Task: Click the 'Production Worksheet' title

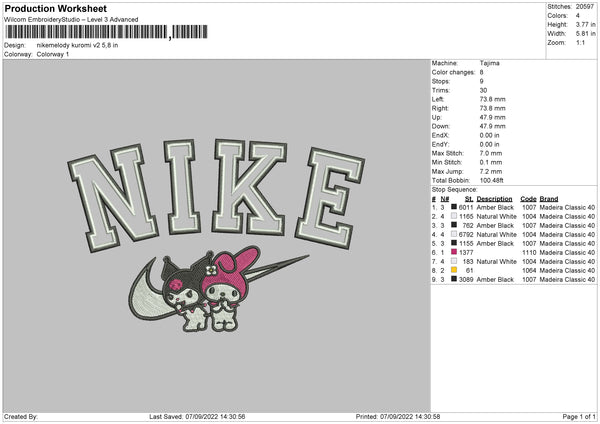Action: point(55,8)
